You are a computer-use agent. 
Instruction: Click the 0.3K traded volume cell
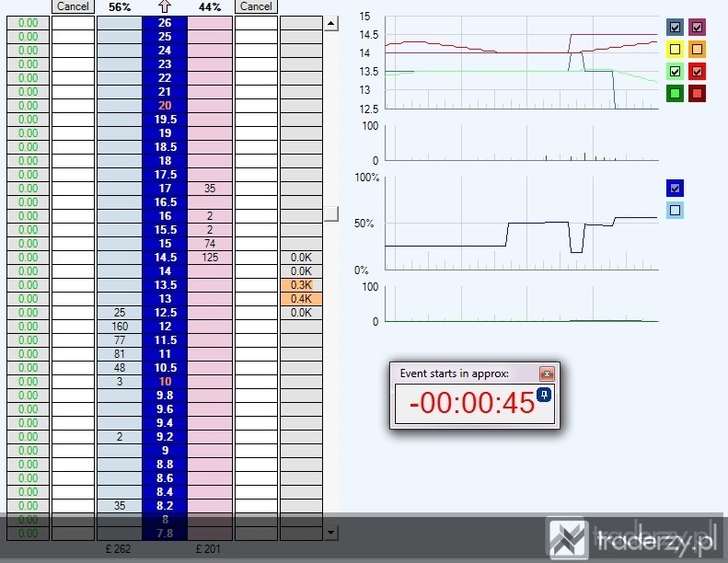[301, 284]
